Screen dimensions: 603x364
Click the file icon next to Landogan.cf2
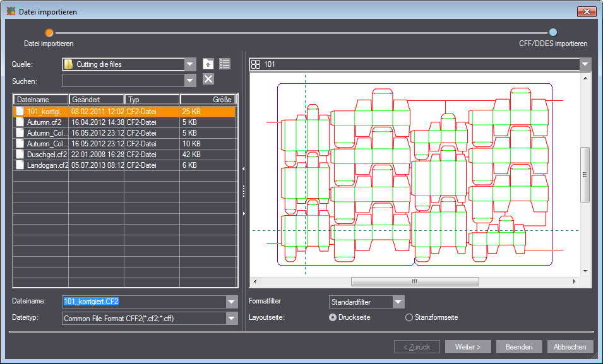pos(20,165)
